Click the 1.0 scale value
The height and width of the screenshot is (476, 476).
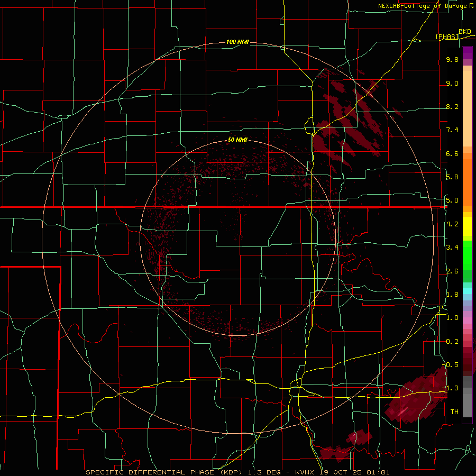[452, 318]
